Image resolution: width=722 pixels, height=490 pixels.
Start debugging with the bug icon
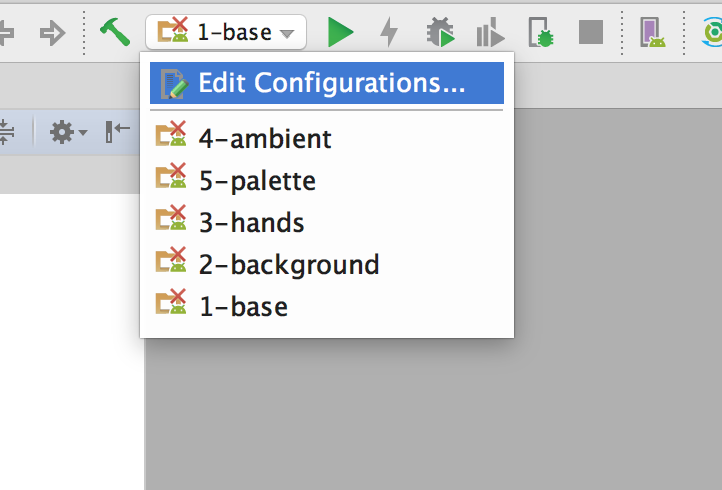click(x=439, y=33)
